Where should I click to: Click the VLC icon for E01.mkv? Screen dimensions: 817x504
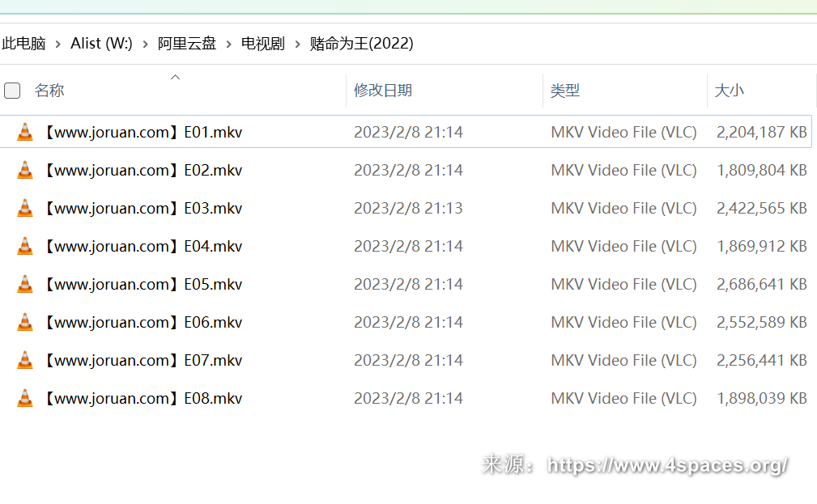25,132
